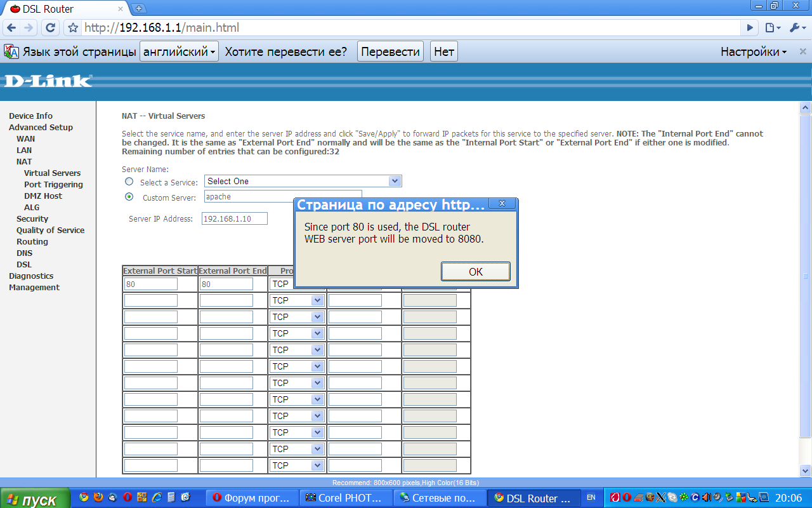Choose the Custom Server radio button
This screenshot has height=508, width=812.
(129, 197)
